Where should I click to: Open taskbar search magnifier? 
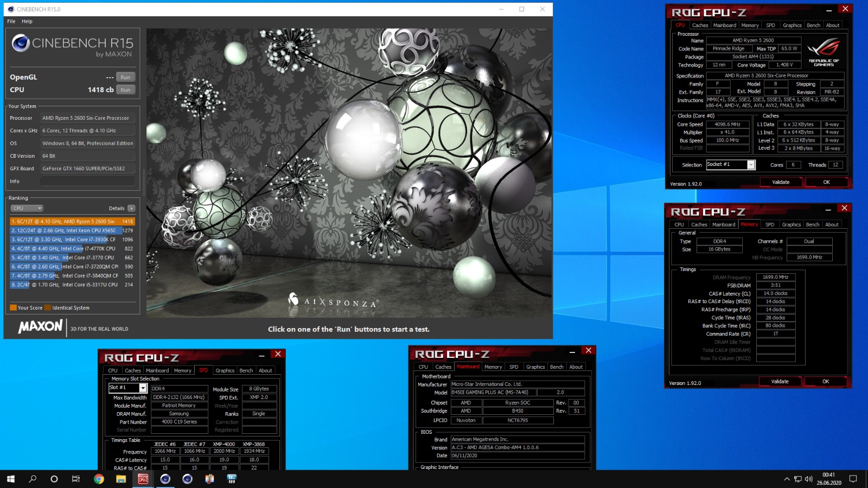tap(33, 479)
